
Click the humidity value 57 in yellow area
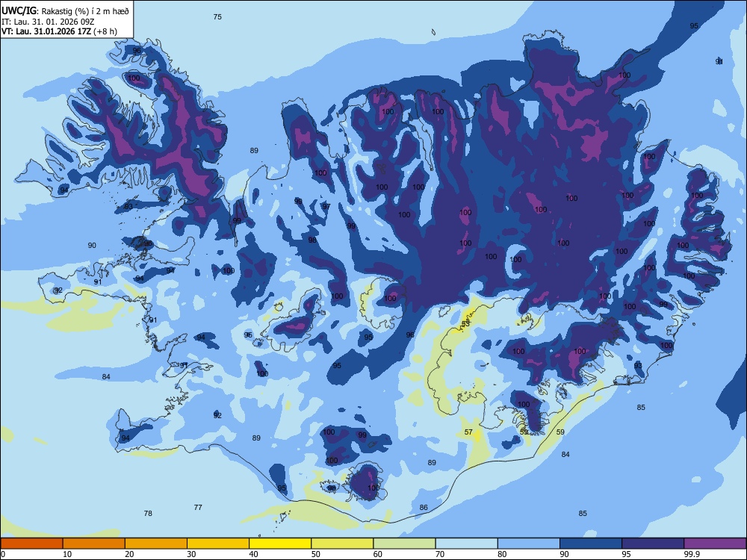click(468, 432)
